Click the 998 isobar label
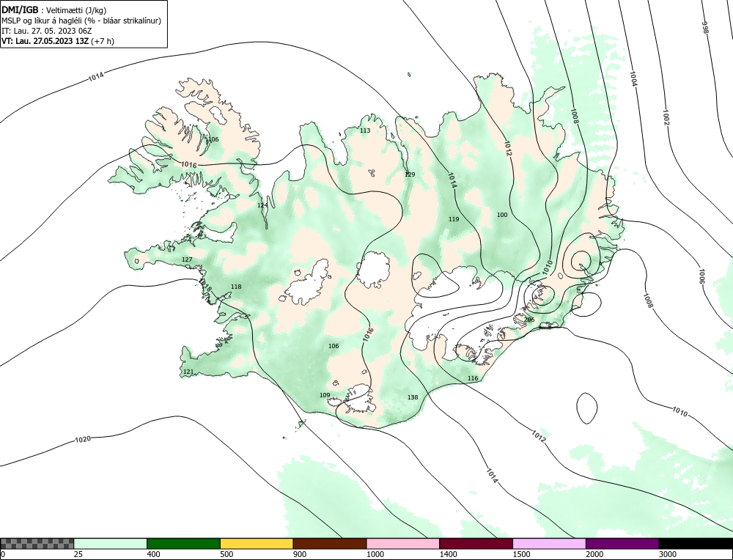This screenshot has height=560, width=733. point(705,27)
